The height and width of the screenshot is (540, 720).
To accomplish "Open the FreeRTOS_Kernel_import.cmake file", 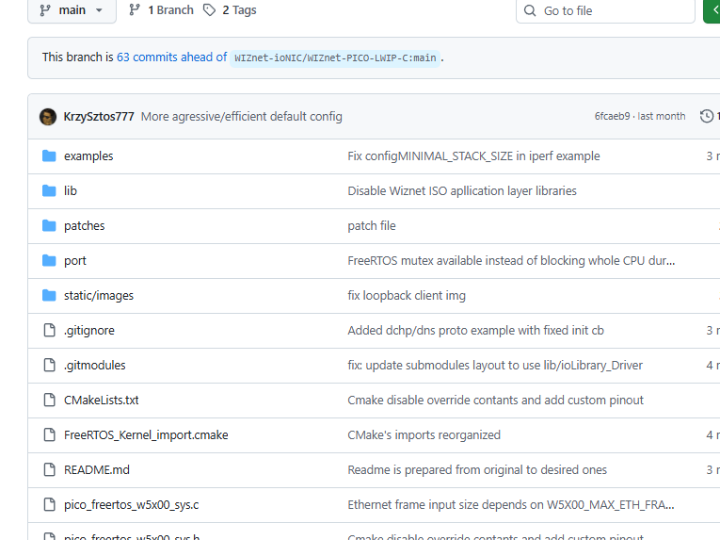I will click(146, 435).
